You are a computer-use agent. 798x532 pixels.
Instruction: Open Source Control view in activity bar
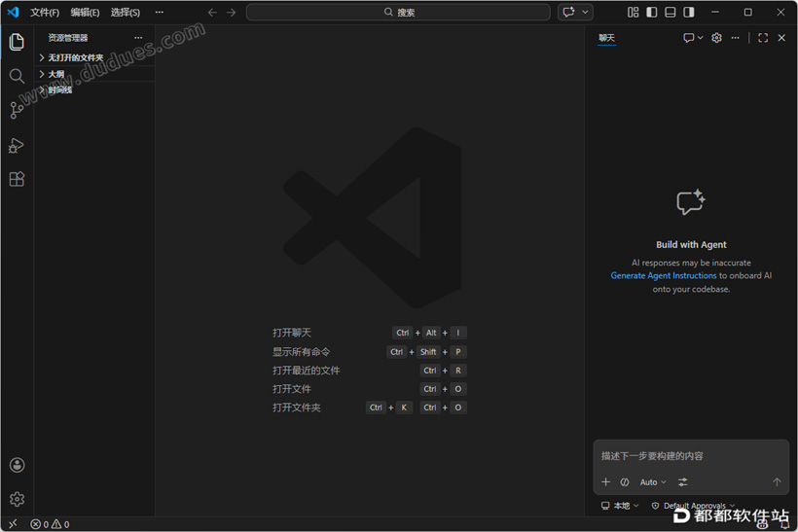pyautogui.click(x=17, y=110)
